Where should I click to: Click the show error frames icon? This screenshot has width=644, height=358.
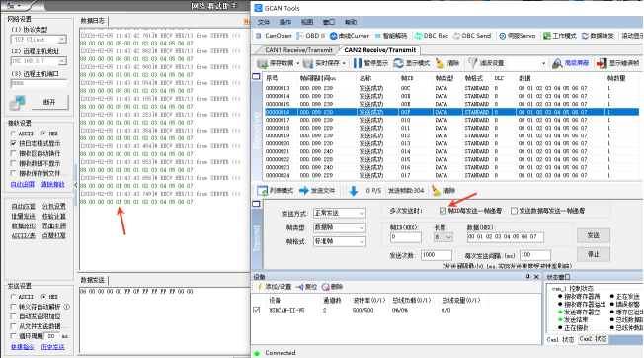point(602,63)
